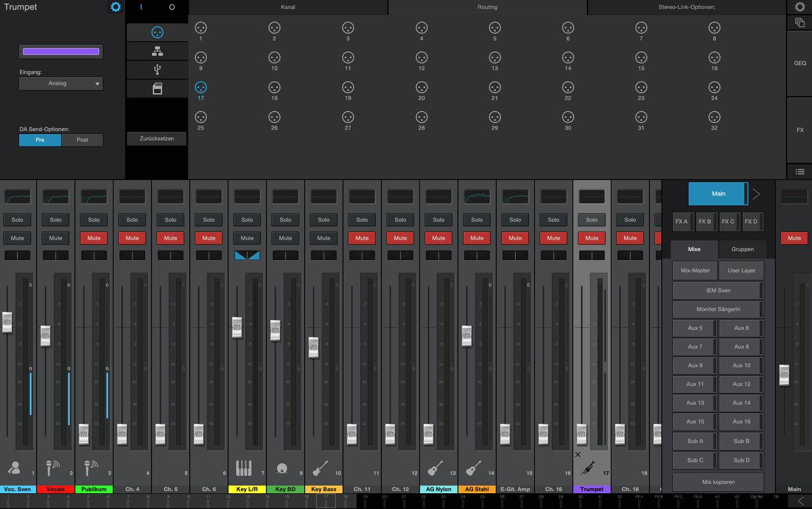This screenshot has width=812, height=509.
Task: Click the scenes copy icon below settings gear
Action: click(x=800, y=23)
